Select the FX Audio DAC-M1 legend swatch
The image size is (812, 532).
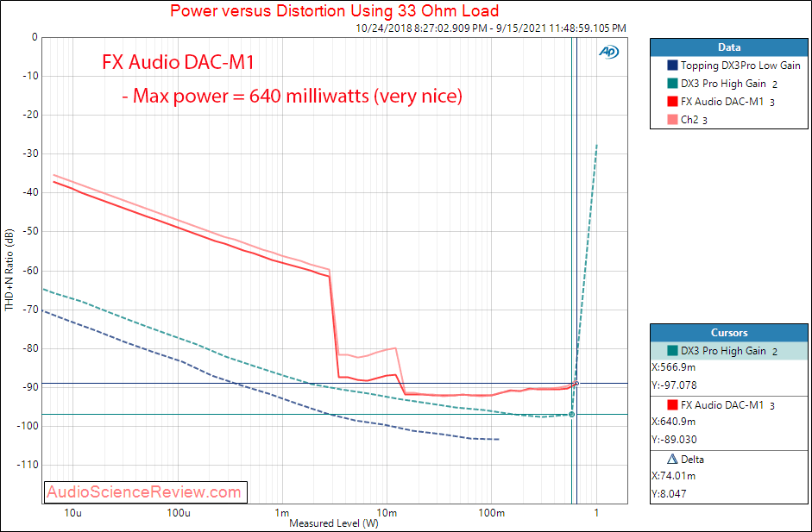tap(672, 102)
